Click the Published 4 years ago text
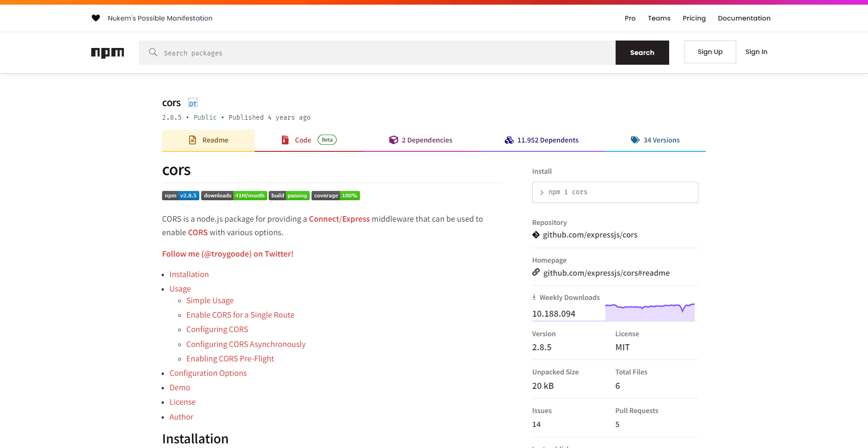Image resolution: width=868 pixels, height=448 pixels. pyautogui.click(x=270, y=117)
